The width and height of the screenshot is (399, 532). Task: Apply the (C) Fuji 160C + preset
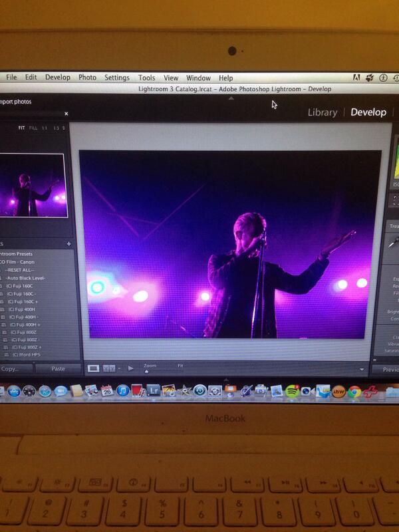23,302
